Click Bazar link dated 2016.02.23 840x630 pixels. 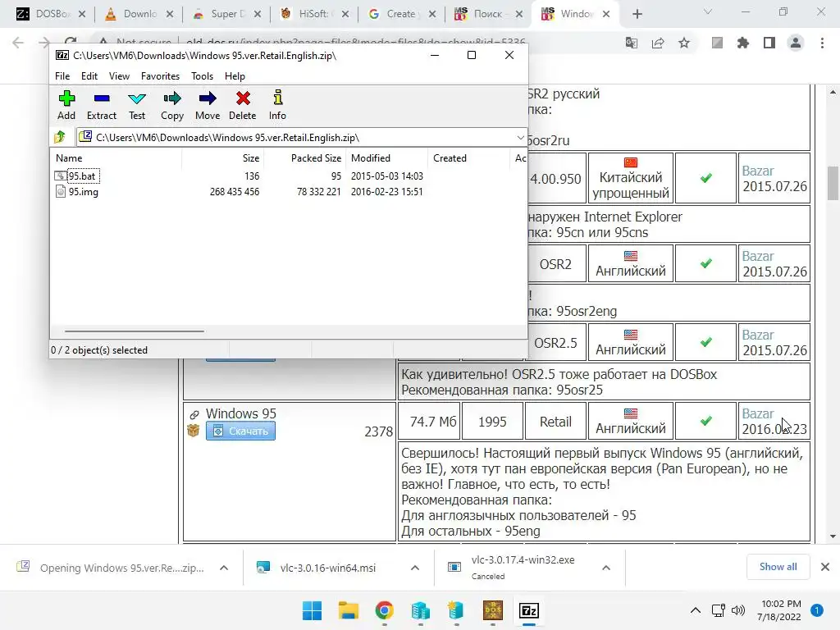tap(757, 413)
